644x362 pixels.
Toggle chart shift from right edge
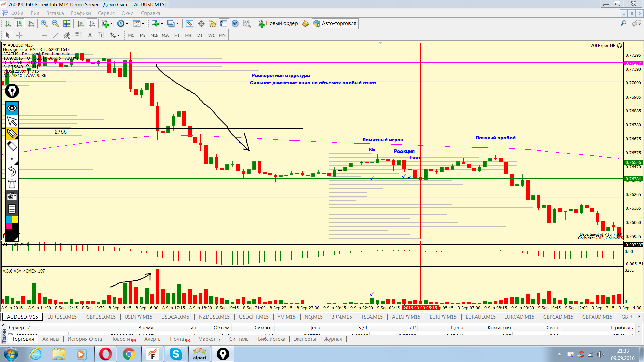tap(92, 23)
